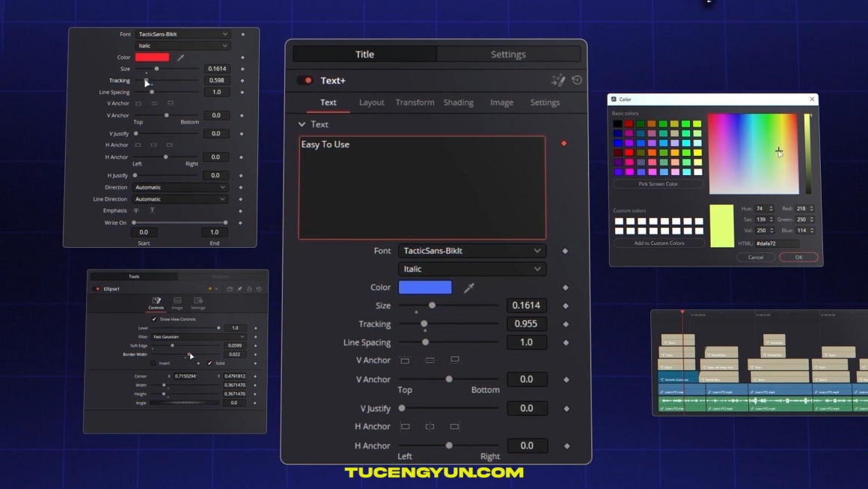868x489 pixels.
Task: Switch to the Shading tab
Action: coord(458,103)
